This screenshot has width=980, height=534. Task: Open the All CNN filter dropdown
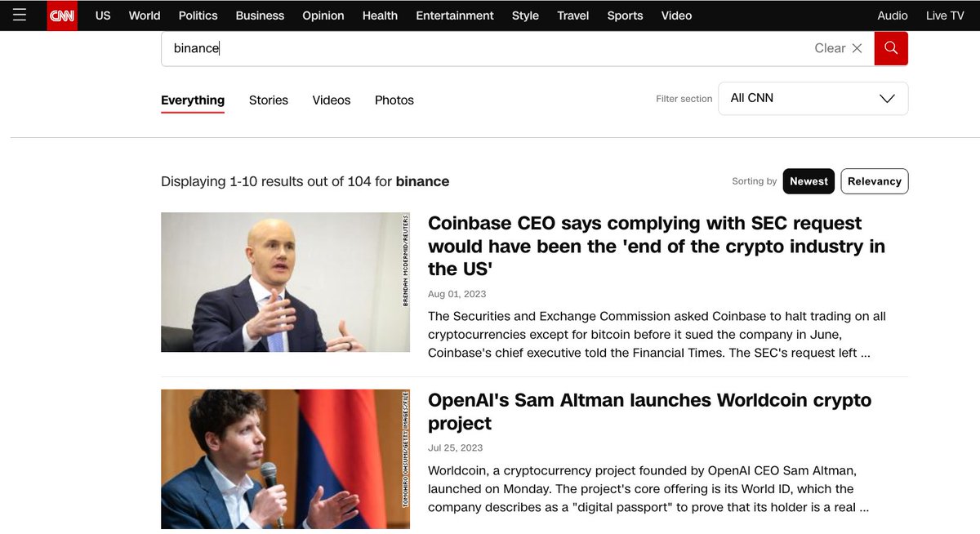pyautogui.click(x=813, y=98)
